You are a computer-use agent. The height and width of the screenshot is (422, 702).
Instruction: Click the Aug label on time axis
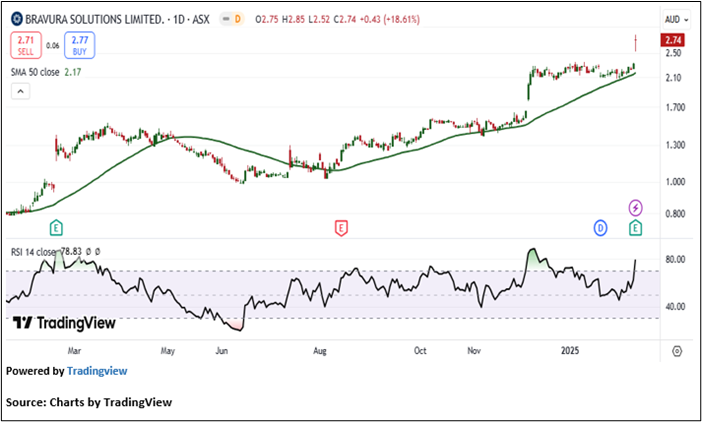click(320, 351)
